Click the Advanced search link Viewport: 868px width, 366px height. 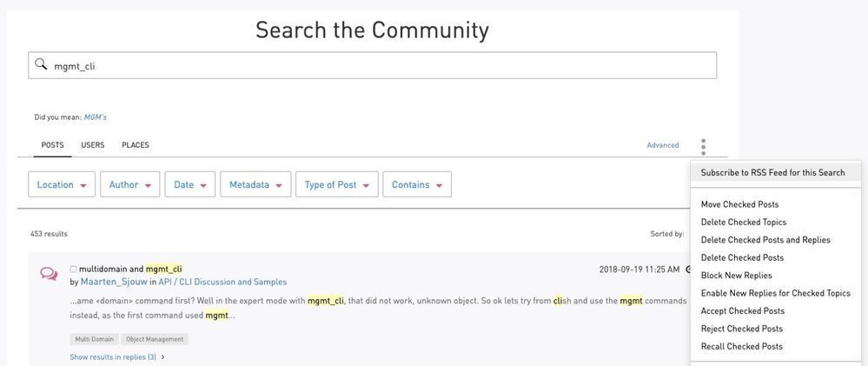[663, 145]
